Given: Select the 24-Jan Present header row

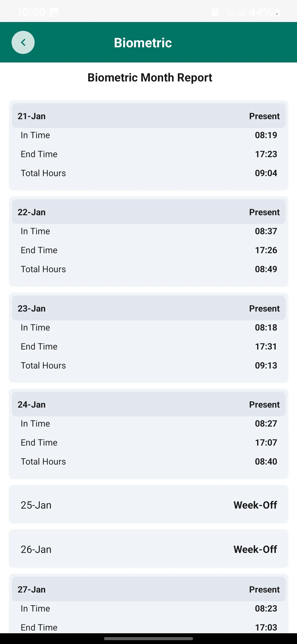Looking at the screenshot, I should (x=148, y=404).
